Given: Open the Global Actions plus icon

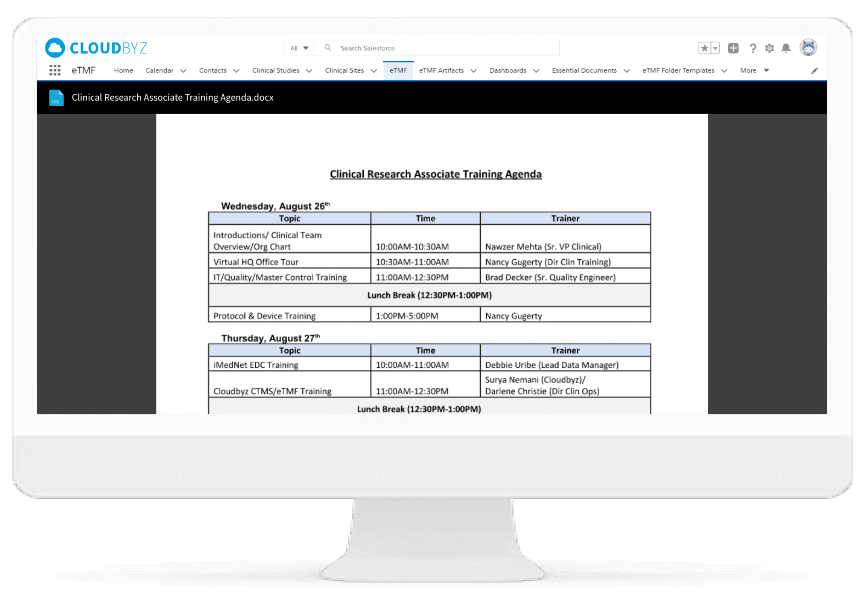Looking at the screenshot, I should (x=733, y=48).
